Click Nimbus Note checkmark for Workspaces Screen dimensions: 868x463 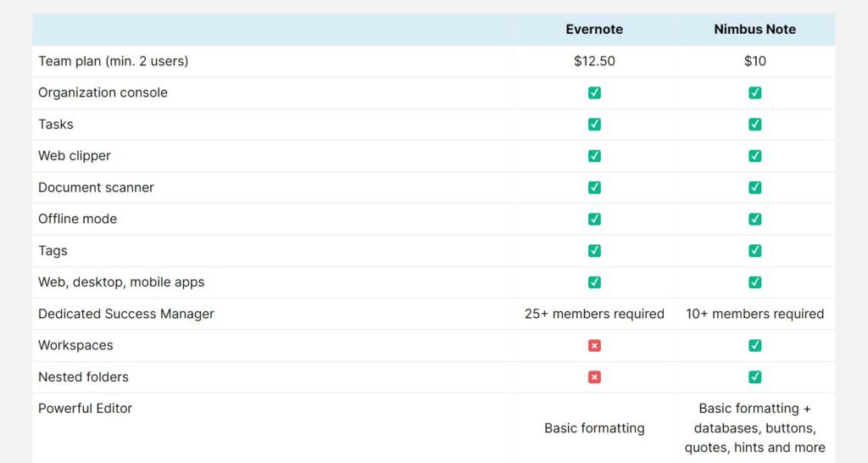tap(754, 346)
